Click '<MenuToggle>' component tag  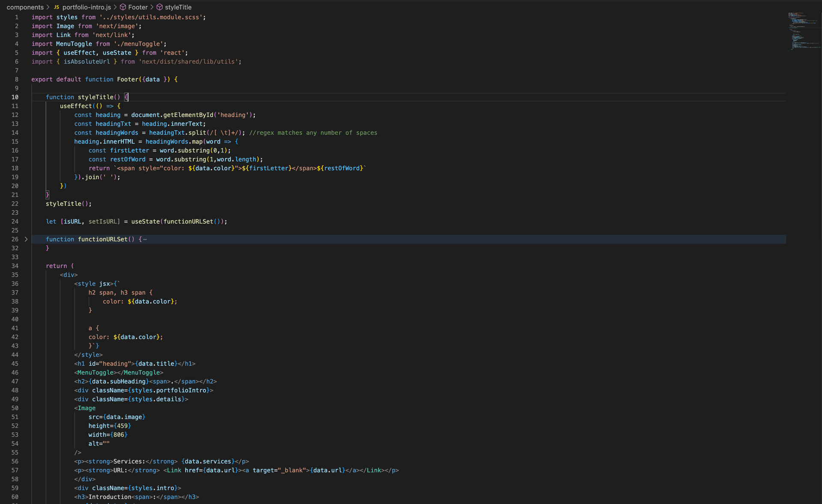coord(95,373)
